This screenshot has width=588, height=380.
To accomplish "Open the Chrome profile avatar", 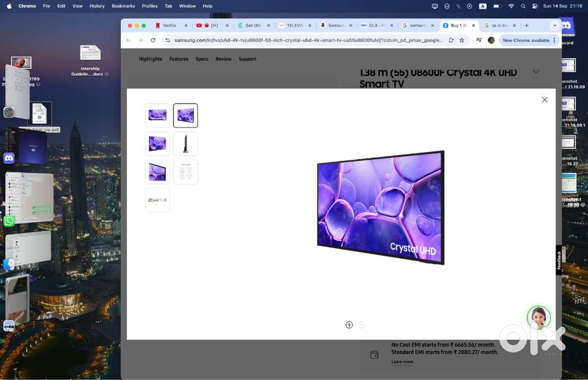I will click(492, 40).
